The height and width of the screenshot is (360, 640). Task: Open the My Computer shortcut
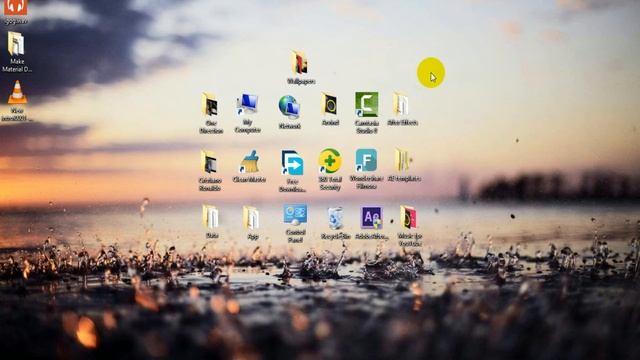(x=247, y=104)
